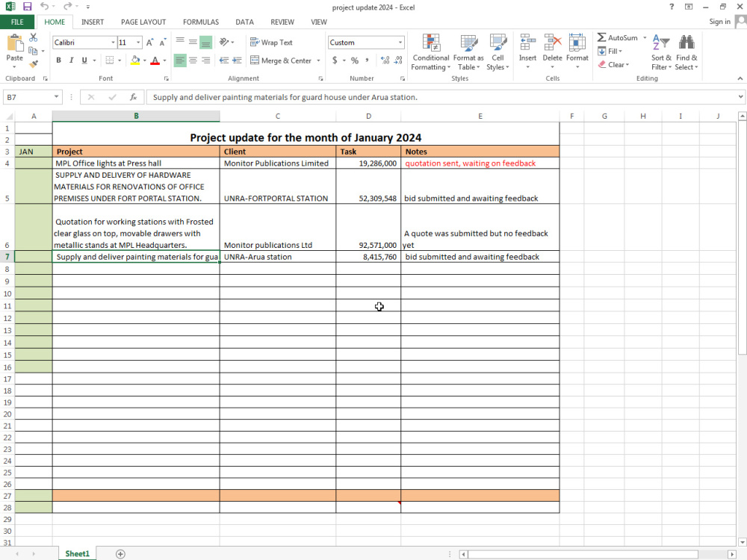Select the Sheet1 sheet tab
The image size is (747, 560).
click(x=77, y=554)
